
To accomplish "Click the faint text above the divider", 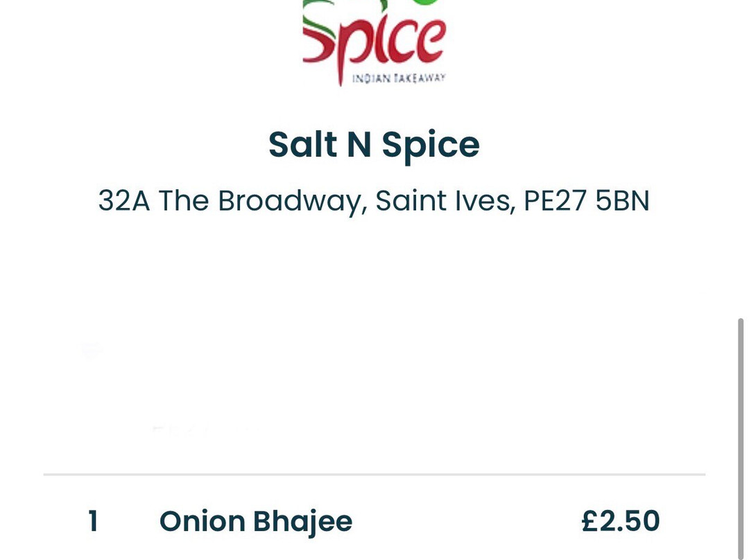I will point(205,430).
